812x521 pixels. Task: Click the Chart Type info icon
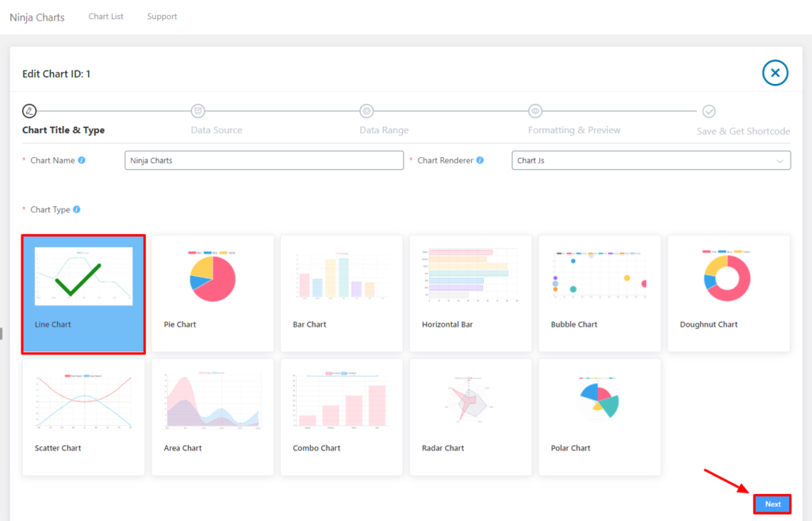tap(77, 210)
